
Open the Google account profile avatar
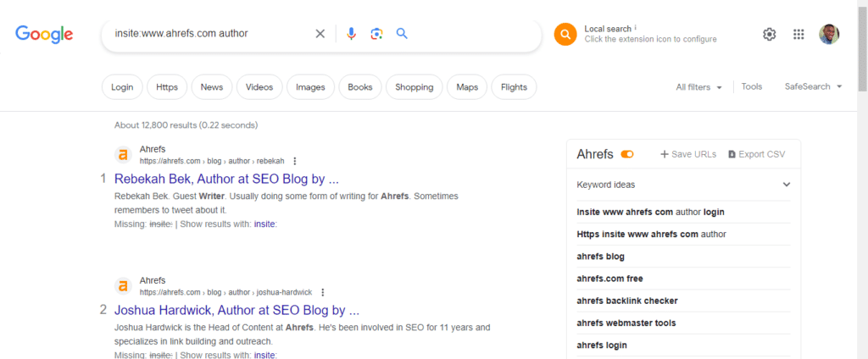(x=829, y=35)
